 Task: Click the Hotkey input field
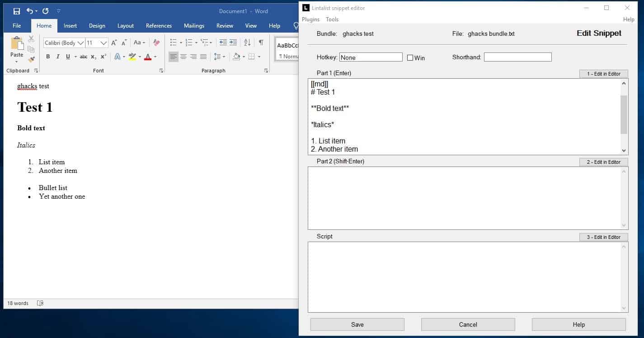(371, 57)
